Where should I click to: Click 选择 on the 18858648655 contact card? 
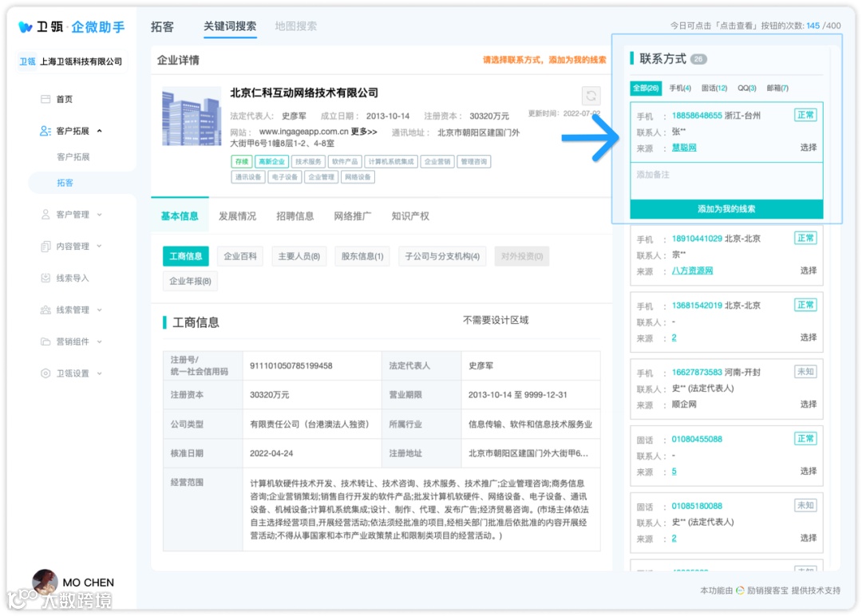coord(808,148)
